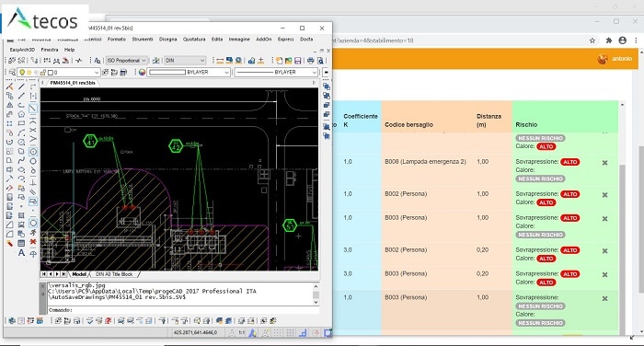Toggle the polar tracking icon in status bar
Viewport: 644px width, 346px height.
click(x=316, y=333)
